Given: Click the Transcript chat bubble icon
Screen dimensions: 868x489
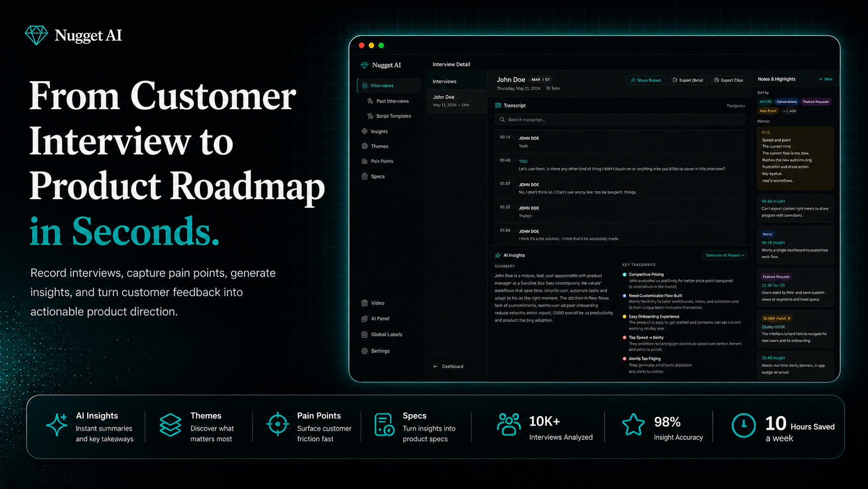Looking at the screenshot, I should (x=498, y=105).
